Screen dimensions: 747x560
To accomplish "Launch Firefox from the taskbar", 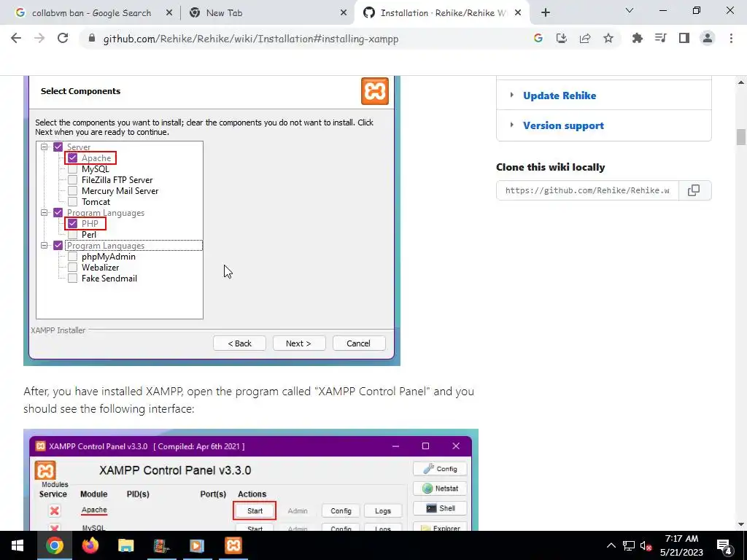I will (90, 545).
